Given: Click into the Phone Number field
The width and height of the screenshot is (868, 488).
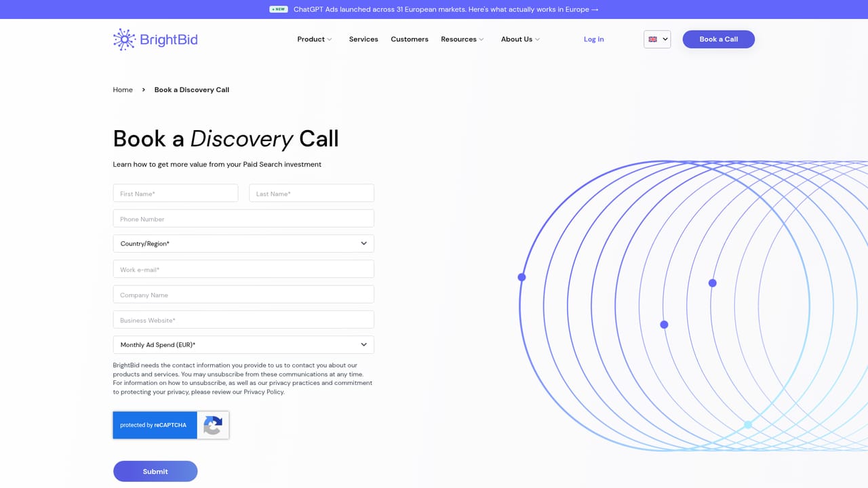Looking at the screenshot, I should point(243,218).
